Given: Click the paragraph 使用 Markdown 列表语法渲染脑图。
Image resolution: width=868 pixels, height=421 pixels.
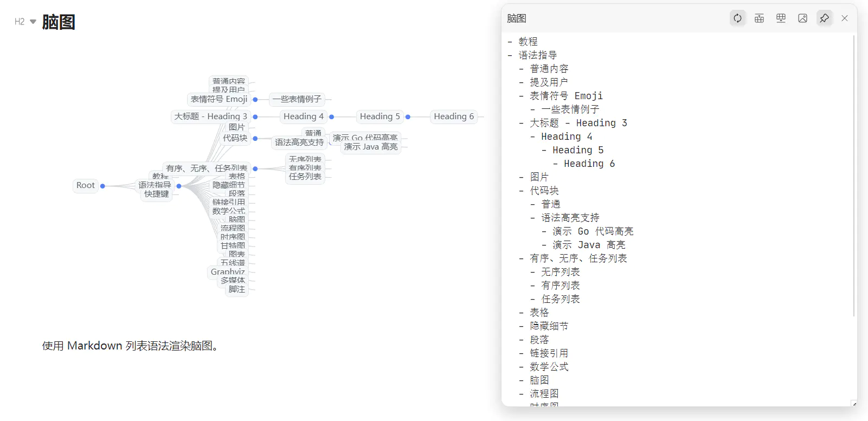Looking at the screenshot, I should [131, 346].
